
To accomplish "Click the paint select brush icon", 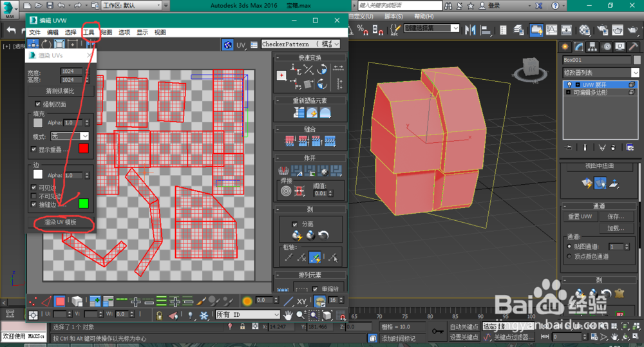I will pyautogui.click(x=201, y=301).
